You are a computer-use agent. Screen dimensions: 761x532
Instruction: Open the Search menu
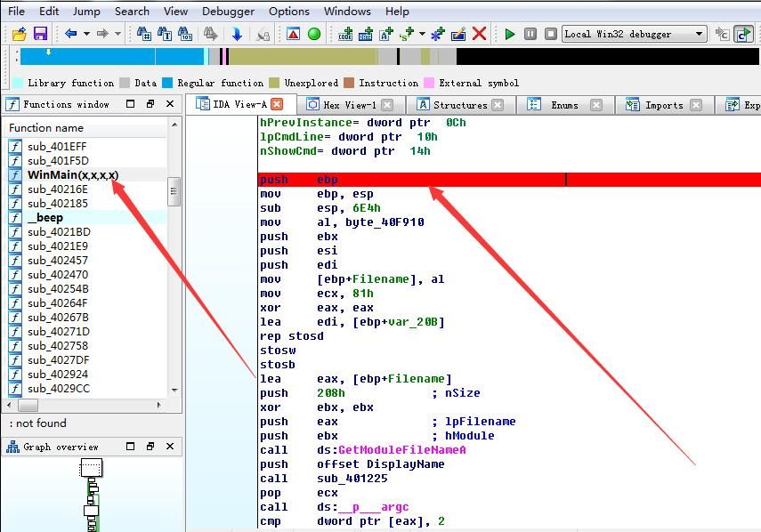coord(132,12)
